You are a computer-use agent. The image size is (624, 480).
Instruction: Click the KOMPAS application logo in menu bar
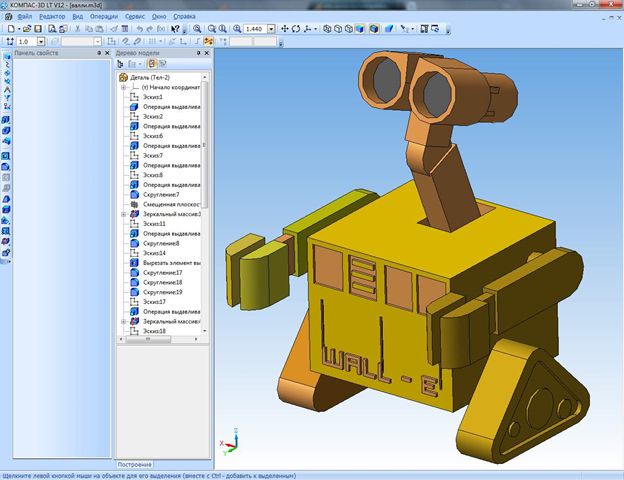[8, 17]
